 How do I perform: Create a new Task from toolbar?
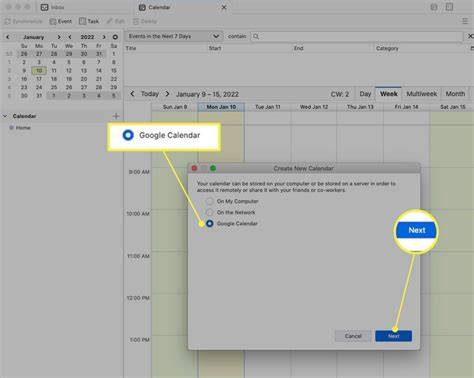click(x=89, y=21)
